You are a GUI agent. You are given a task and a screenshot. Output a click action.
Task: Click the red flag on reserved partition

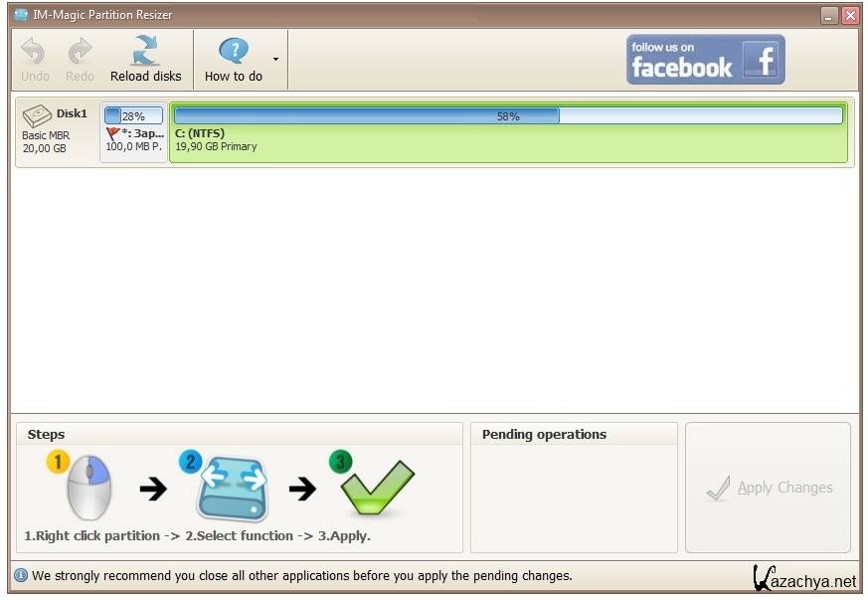pyautogui.click(x=112, y=132)
